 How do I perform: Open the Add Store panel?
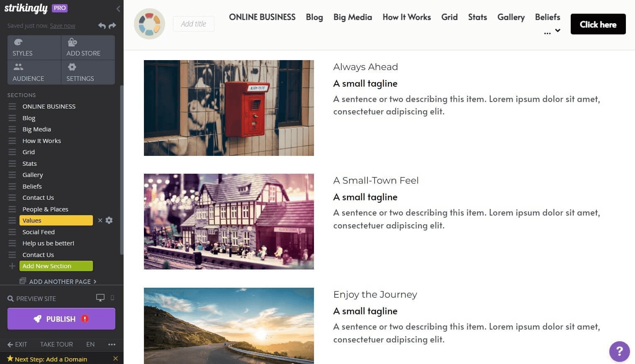click(88, 48)
